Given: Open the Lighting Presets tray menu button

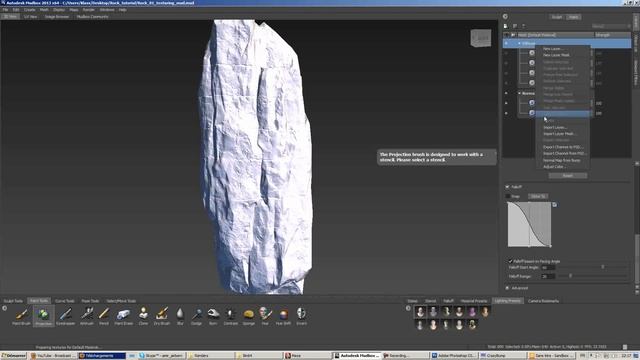Looking at the screenshot, I should coord(408,308).
